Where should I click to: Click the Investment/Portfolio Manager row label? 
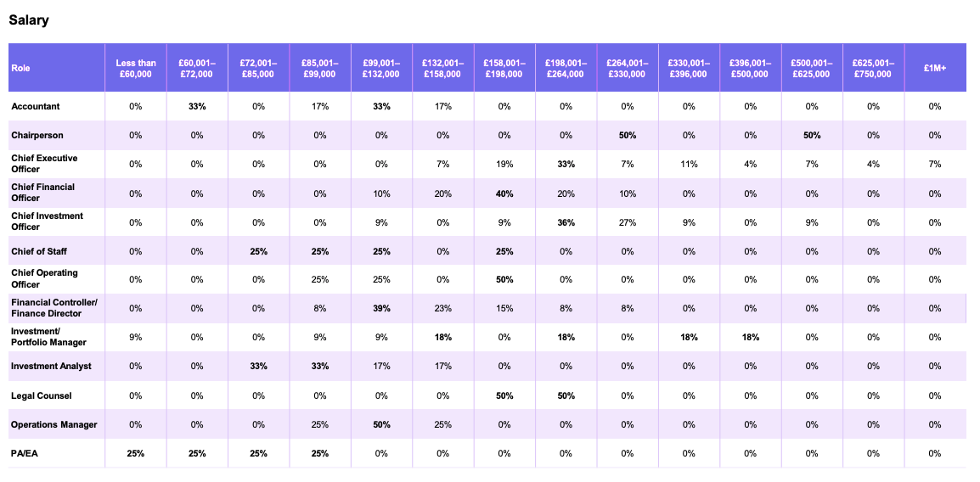click(x=48, y=337)
